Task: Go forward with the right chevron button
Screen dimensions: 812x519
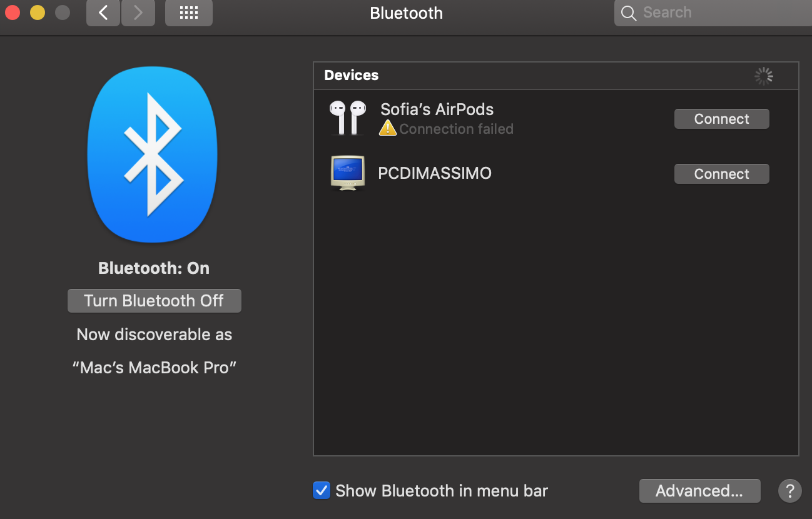Action: (138, 13)
